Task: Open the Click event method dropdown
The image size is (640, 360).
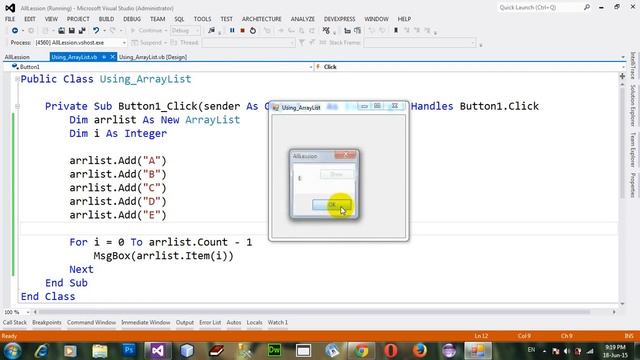Action: click(623, 67)
